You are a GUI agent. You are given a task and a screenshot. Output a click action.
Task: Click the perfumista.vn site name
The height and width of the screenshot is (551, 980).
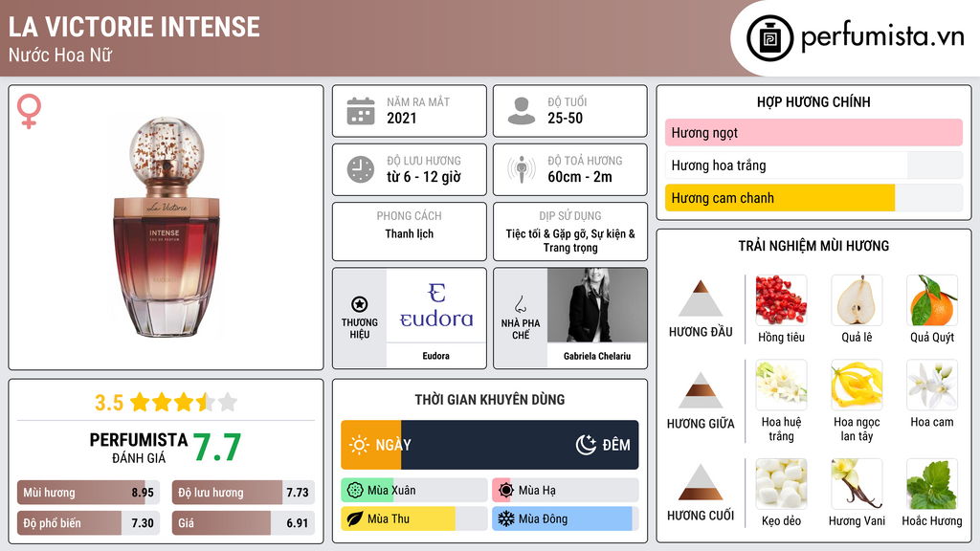(x=882, y=37)
